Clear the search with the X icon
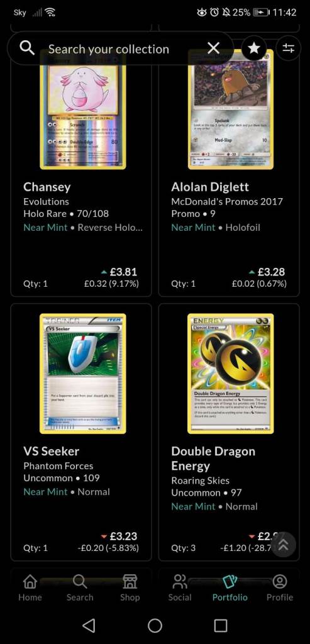Screen dimensions: 310x644 coord(214,48)
